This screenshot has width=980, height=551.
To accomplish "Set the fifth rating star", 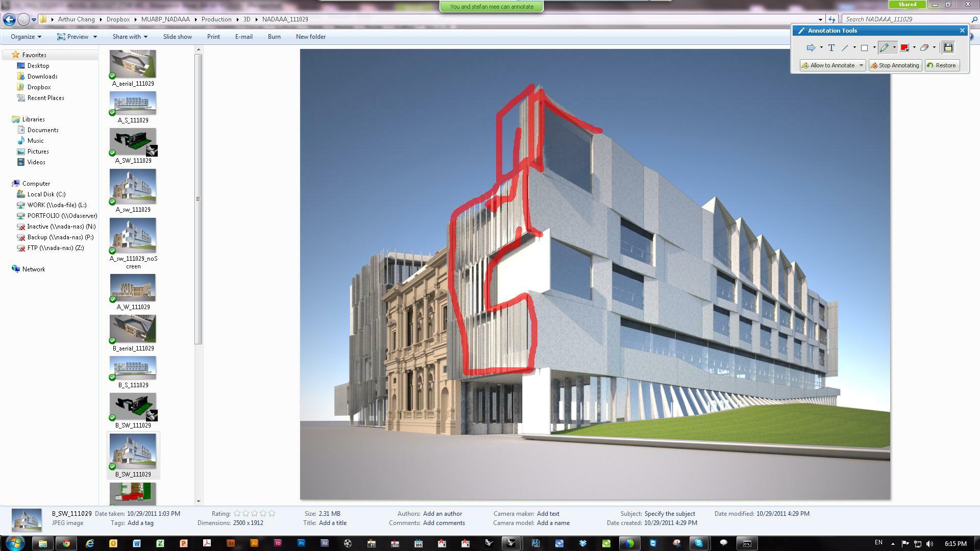I will coord(272,514).
